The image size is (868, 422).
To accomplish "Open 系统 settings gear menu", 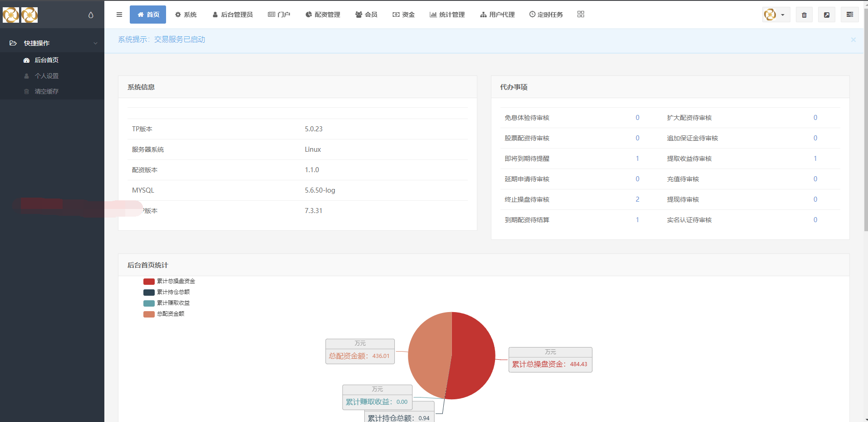I will (186, 15).
